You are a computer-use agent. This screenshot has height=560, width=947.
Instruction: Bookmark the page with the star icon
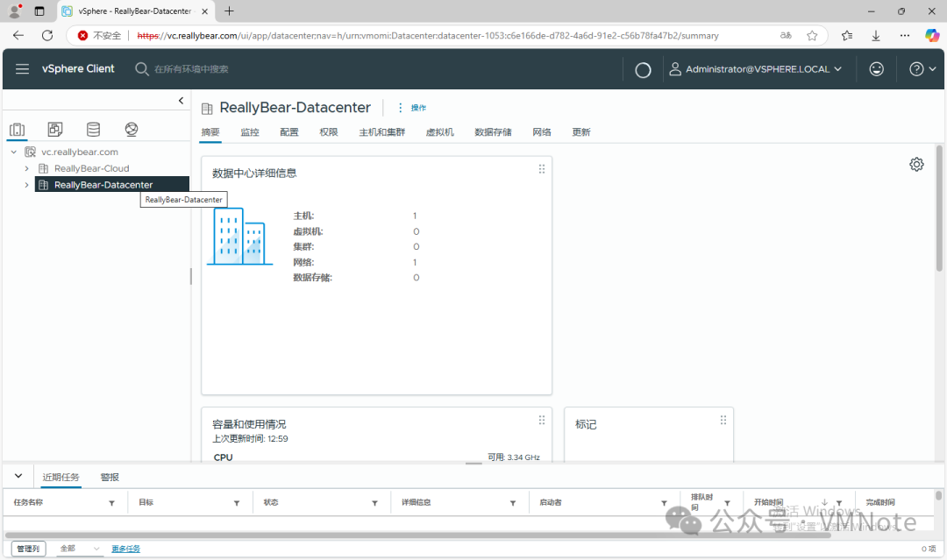[x=812, y=36]
